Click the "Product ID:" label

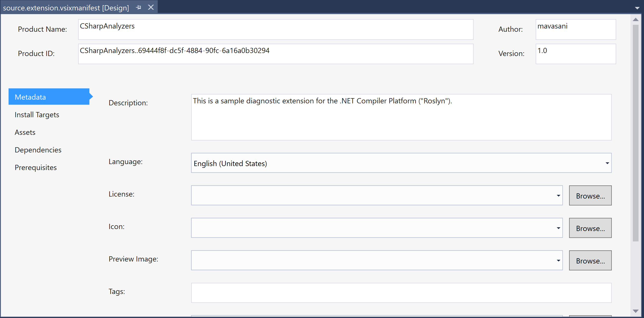[36, 54]
